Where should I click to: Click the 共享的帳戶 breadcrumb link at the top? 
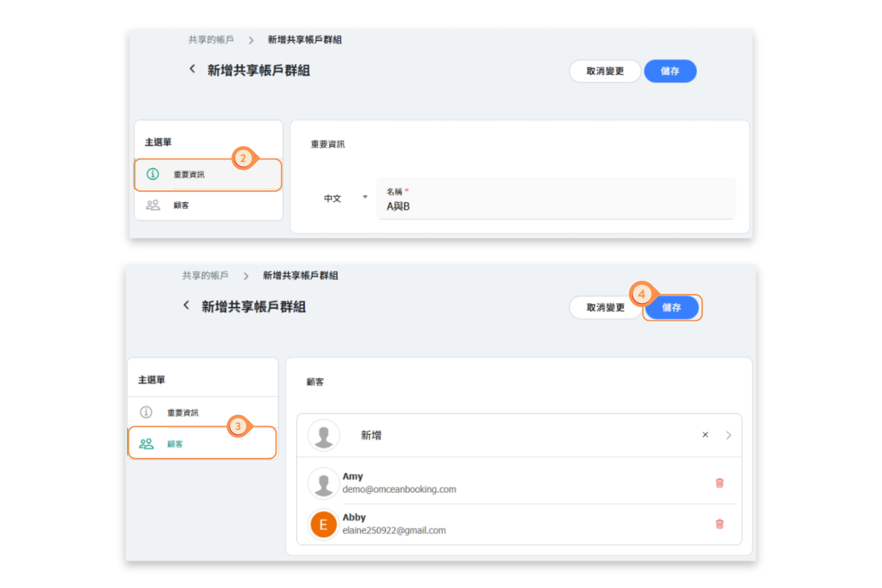[211, 40]
